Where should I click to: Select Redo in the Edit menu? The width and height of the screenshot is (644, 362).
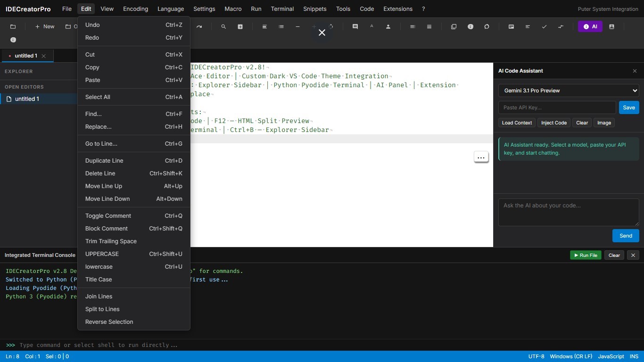coord(134,38)
